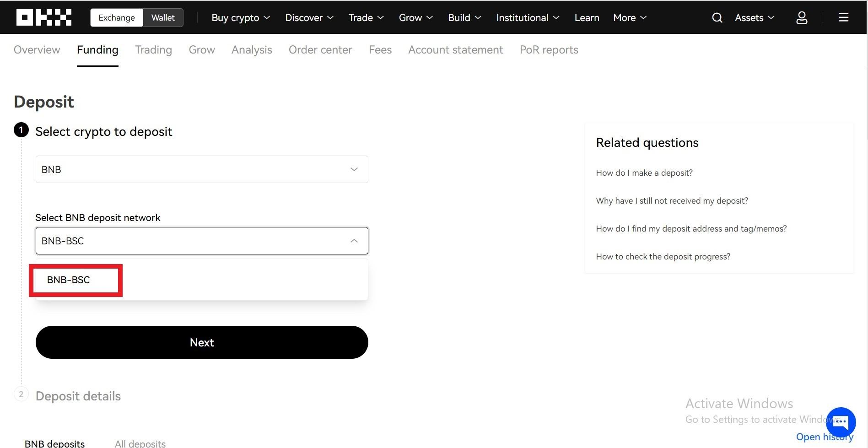Expand the Assets dropdown
This screenshot has width=868, height=448.
click(x=754, y=17)
